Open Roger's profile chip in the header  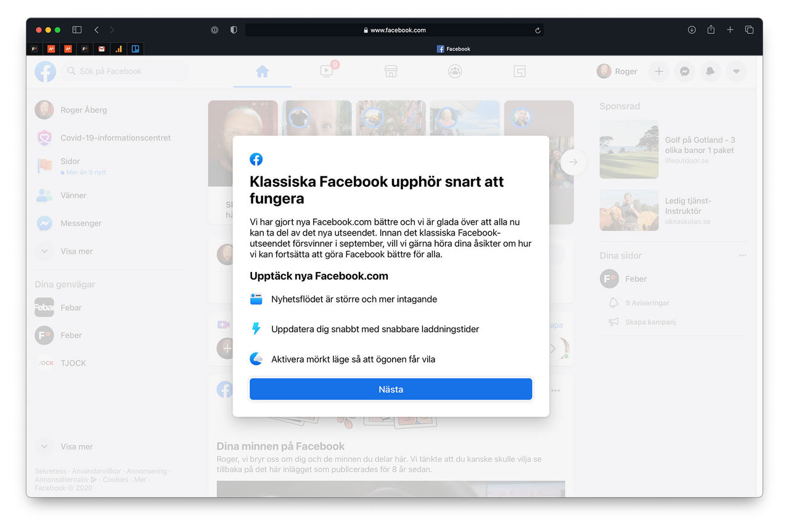pos(618,72)
